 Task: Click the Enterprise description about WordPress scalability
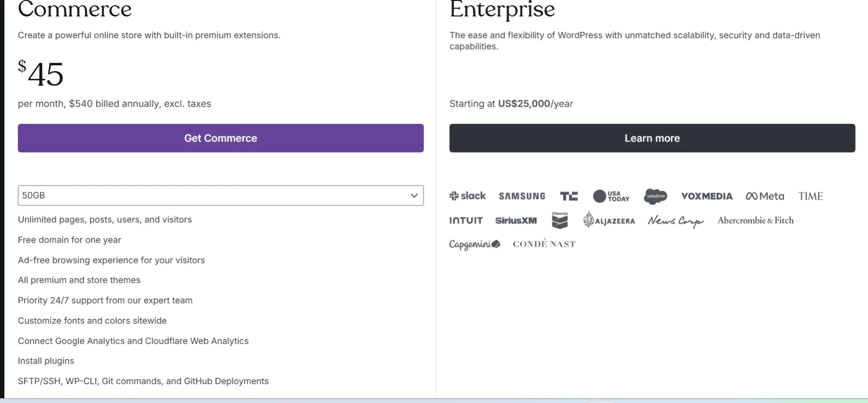tap(634, 41)
